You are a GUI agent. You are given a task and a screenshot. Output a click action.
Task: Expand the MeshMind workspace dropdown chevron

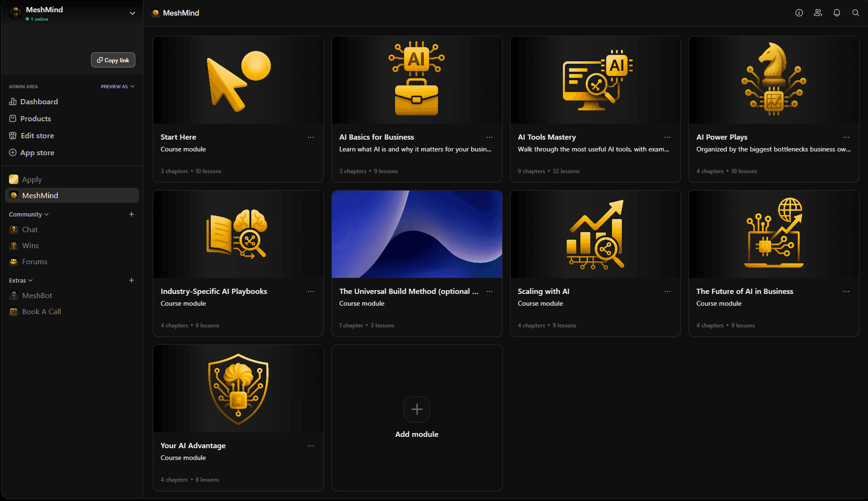pos(132,13)
